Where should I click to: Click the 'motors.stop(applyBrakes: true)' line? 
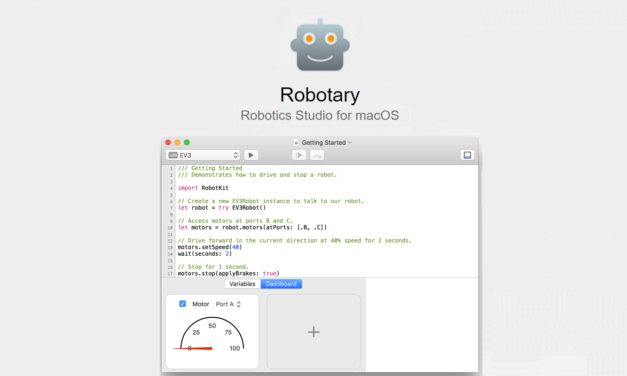point(229,273)
